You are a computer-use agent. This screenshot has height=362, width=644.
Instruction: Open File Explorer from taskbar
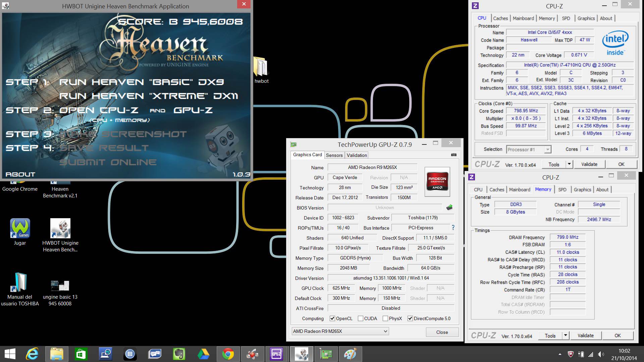click(x=57, y=354)
